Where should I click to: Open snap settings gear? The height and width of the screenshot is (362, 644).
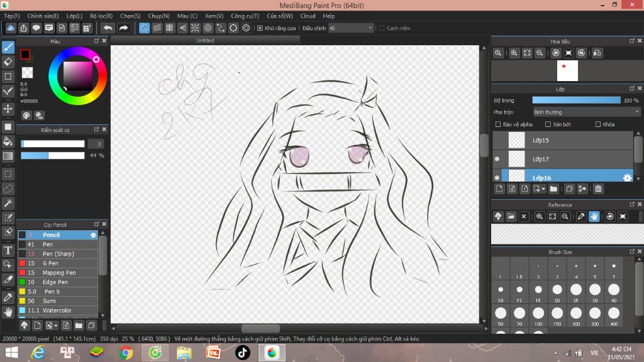point(246,28)
